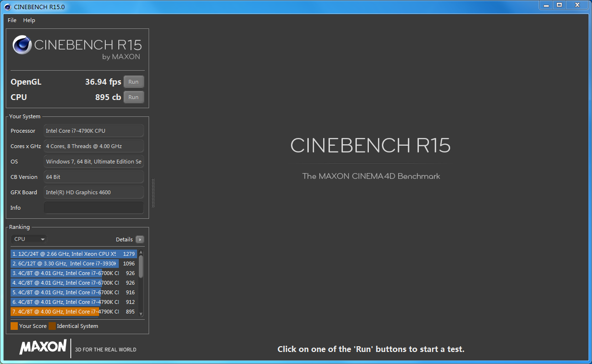The image size is (592, 364).
Task: Close the Cinebench R15.0 window
Action: tap(577, 5)
